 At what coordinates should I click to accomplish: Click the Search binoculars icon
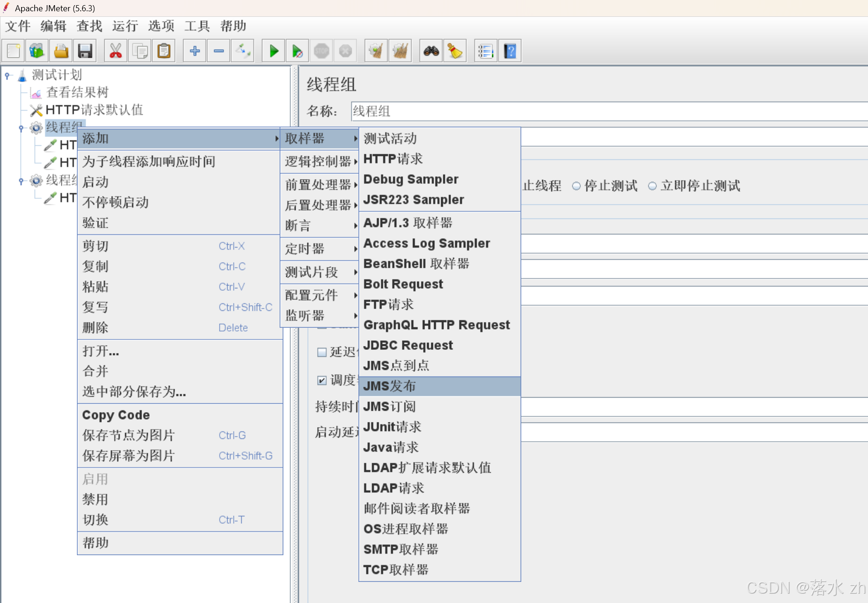click(x=431, y=51)
